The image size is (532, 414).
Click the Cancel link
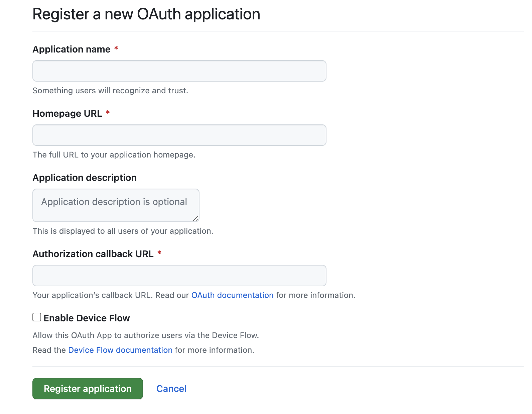[x=171, y=388]
